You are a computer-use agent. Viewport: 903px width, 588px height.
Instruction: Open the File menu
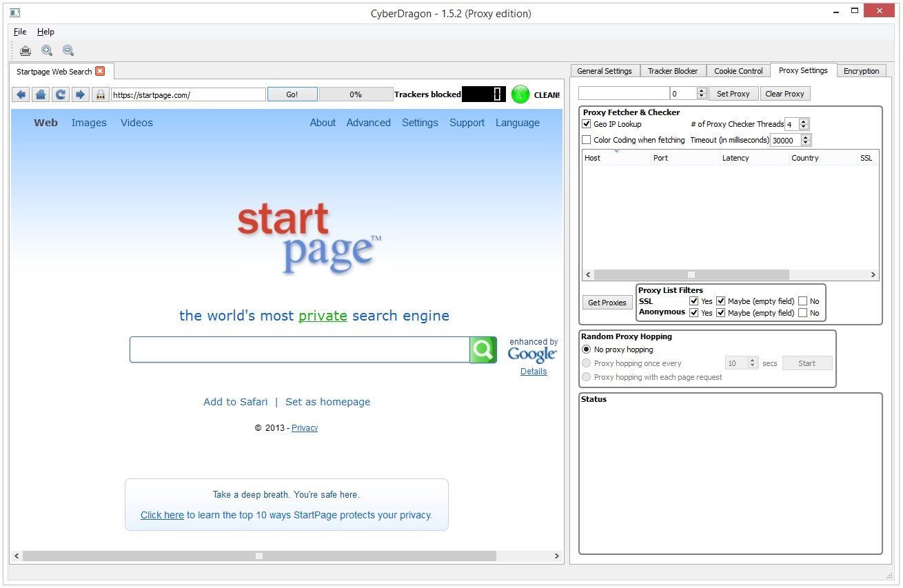pyautogui.click(x=20, y=32)
